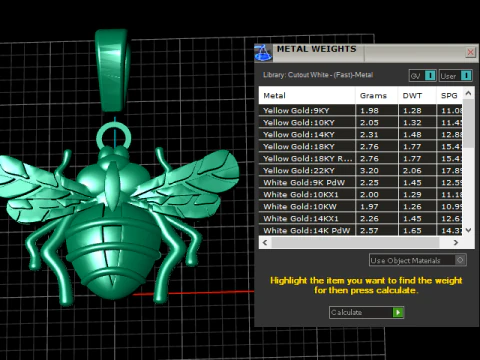Viewport: 480px width, 360px height.
Task: Click the Metal column header
Action: 307,96
